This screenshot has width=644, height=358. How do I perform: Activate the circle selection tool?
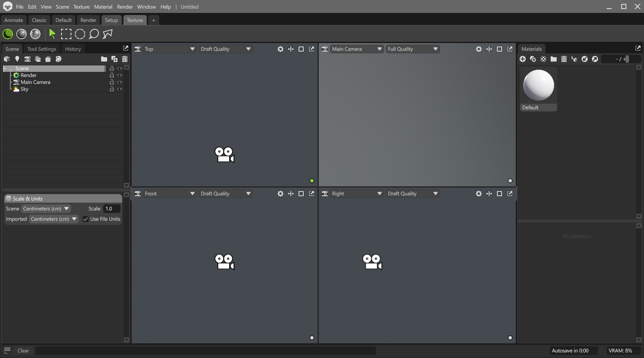click(x=80, y=34)
